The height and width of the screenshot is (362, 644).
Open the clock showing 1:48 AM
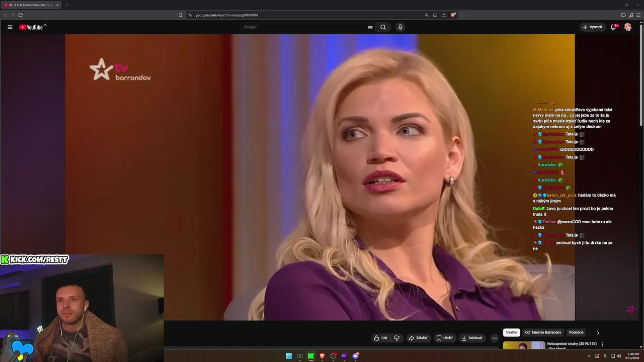tap(633, 356)
